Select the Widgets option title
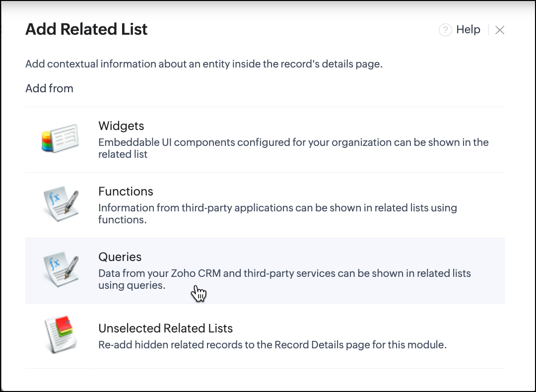The image size is (536, 392). (x=121, y=126)
